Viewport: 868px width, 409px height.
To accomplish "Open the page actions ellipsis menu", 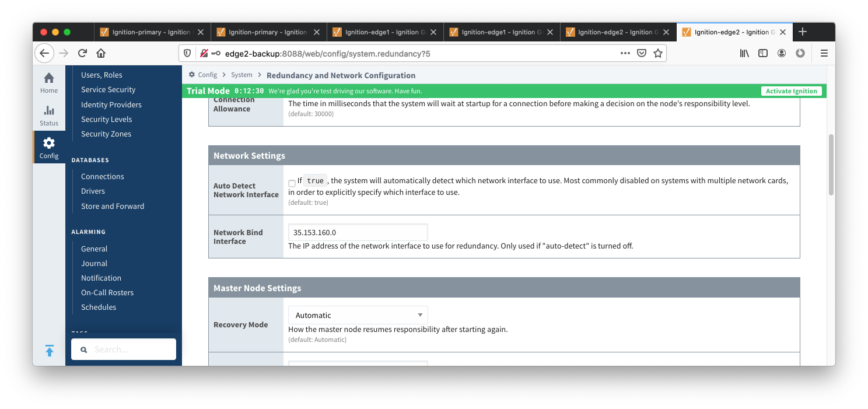I will [x=625, y=53].
